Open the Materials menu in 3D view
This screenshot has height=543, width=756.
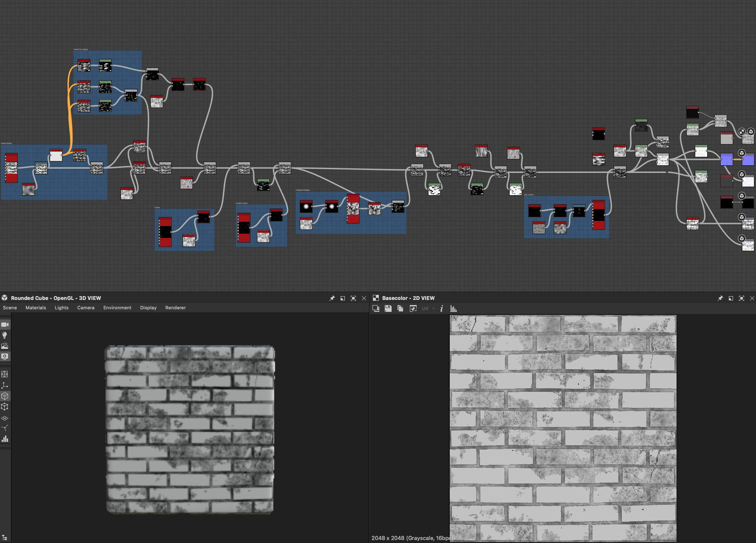click(36, 308)
